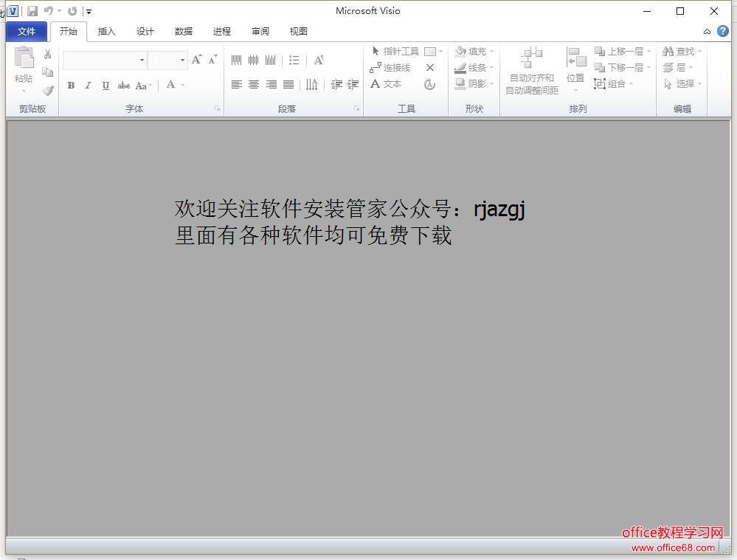Click the increase indent icon
This screenshot has height=560, width=737.
click(x=353, y=85)
